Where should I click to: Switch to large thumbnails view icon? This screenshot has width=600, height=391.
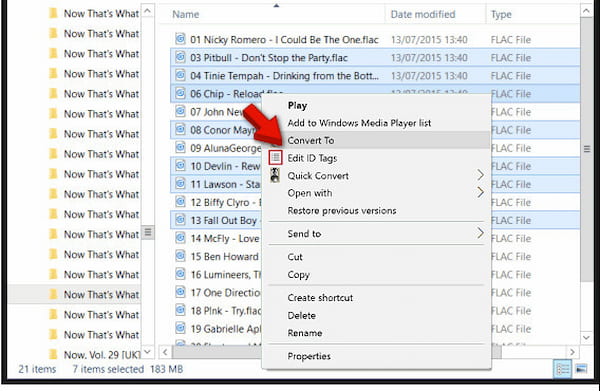581,370
